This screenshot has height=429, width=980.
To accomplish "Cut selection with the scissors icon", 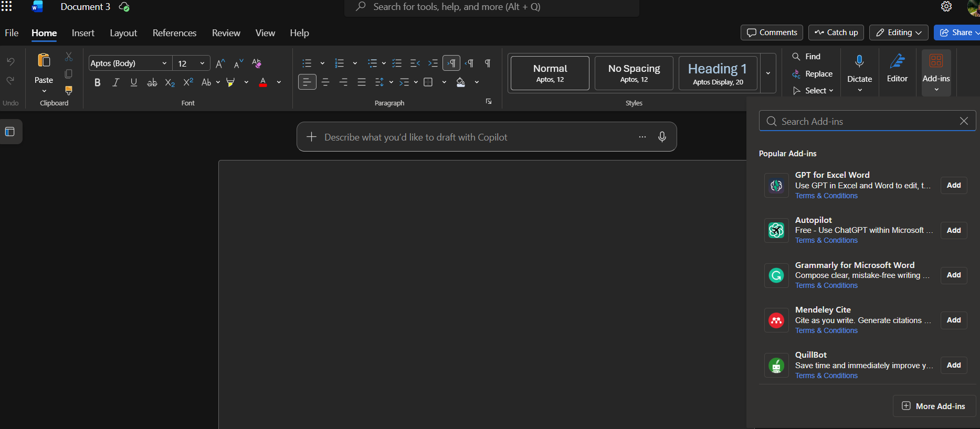I will [69, 57].
